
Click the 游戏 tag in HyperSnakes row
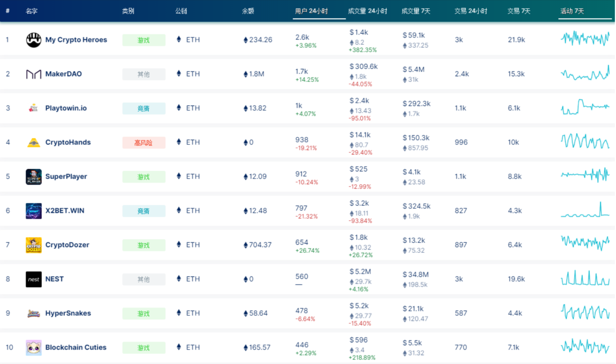[x=144, y=314]
